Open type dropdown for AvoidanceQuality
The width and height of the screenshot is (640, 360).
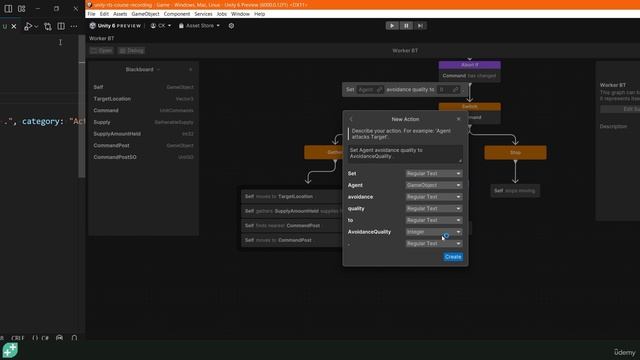click(434, 231)
